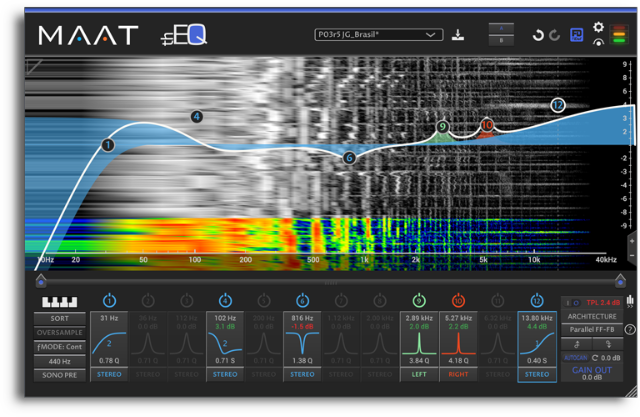Change band 4 STEREO channel mode
Viewport: 640px width, 417px height.
pos(225,374)
